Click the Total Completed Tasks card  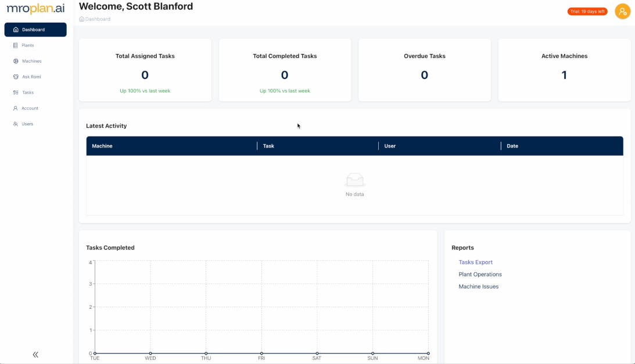pos(285,70)
